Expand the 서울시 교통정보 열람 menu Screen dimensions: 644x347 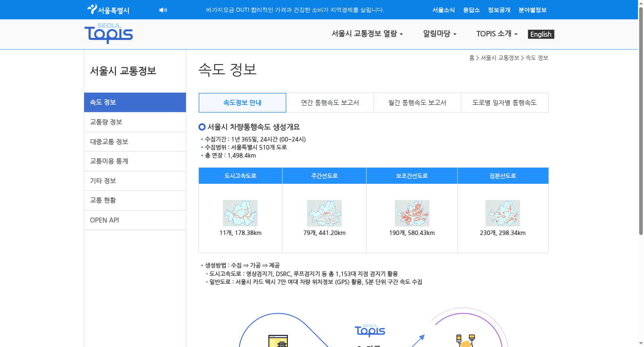click(367, 34)
